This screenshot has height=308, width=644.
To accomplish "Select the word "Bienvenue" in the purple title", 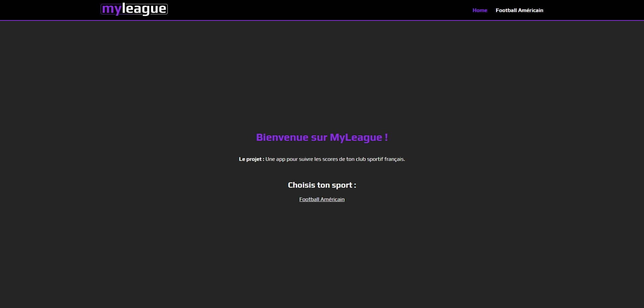I will (282, 137).
